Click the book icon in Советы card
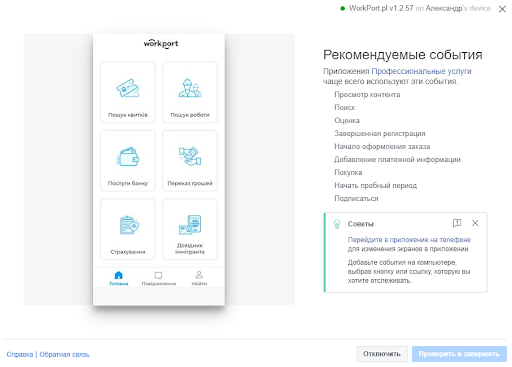 [457, 223]
